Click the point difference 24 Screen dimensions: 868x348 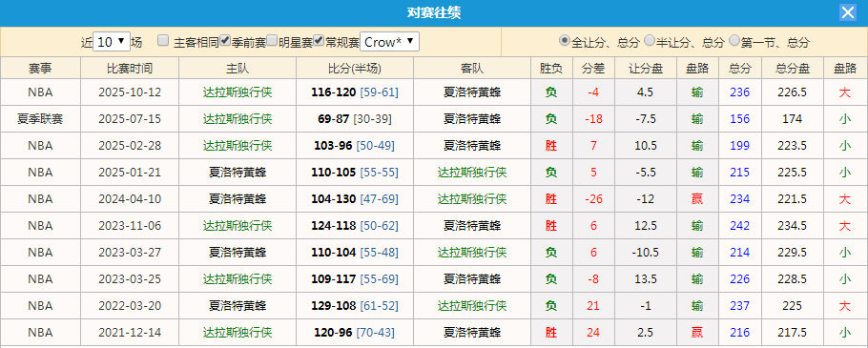click(x=593, y=333)
